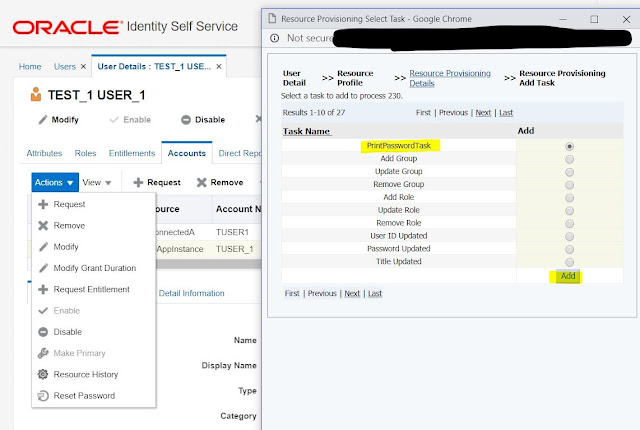This screenshot has height=430, width=640.
Task: Select the Update Role radio button
Action: (x=569, y=211)
